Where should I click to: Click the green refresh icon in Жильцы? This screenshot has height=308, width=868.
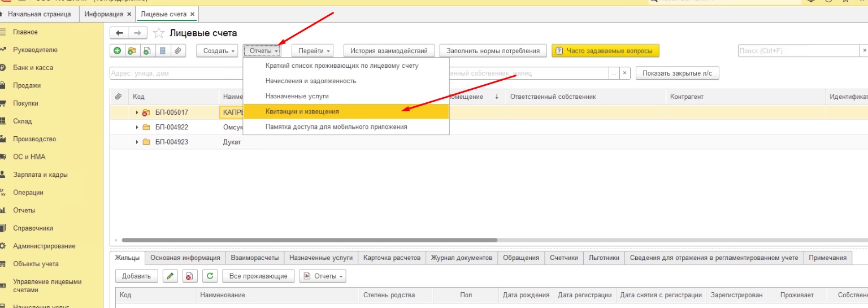click(210, 276)
